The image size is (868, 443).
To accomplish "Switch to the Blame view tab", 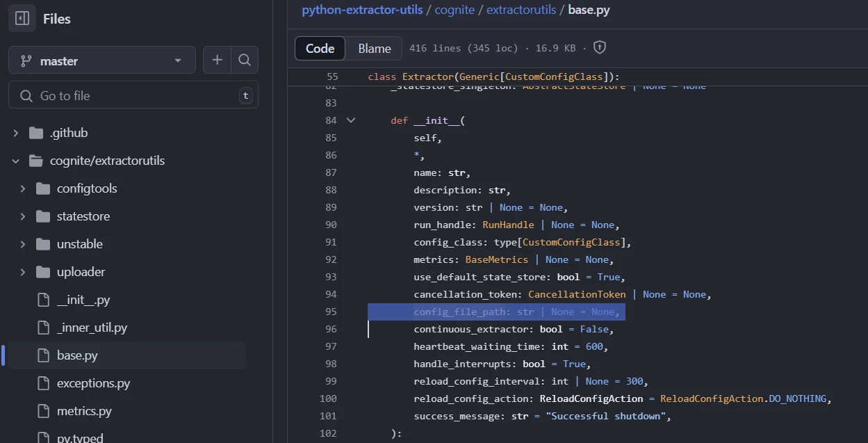I will (x=375, y=48).
